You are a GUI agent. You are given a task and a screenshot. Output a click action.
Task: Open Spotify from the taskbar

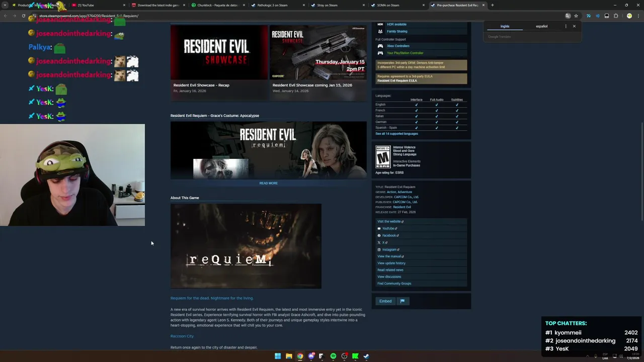tap(333, 356)
